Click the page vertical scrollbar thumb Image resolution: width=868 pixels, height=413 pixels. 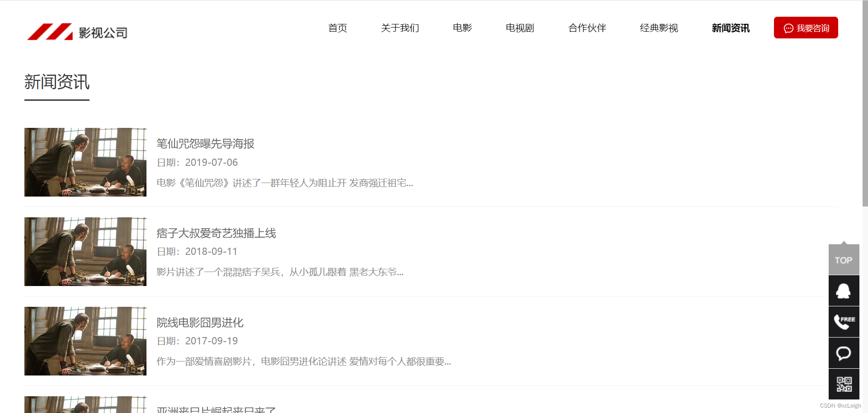pos(865,103)
